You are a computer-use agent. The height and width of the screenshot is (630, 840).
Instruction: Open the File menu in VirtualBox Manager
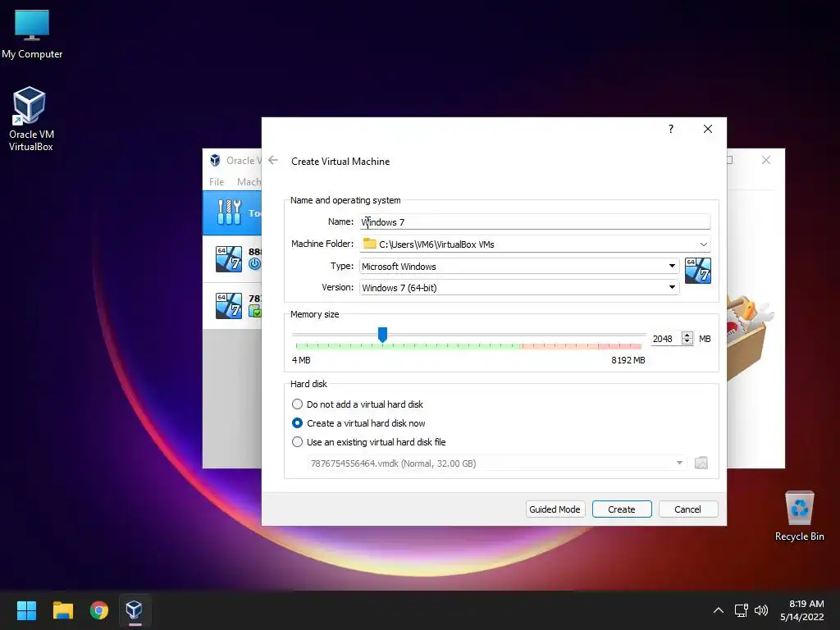point(217,181)
